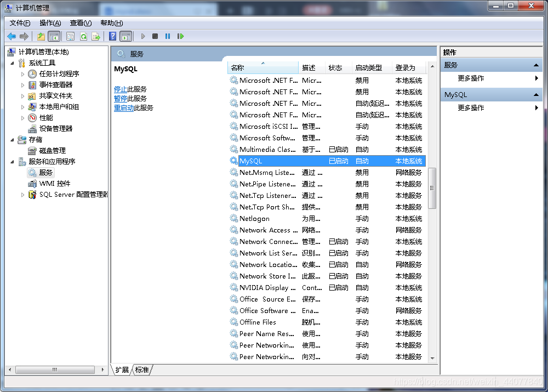Collapse the 服务和应用程序 tree node
This screenshot has height=392, width=548.
(13, 162)
